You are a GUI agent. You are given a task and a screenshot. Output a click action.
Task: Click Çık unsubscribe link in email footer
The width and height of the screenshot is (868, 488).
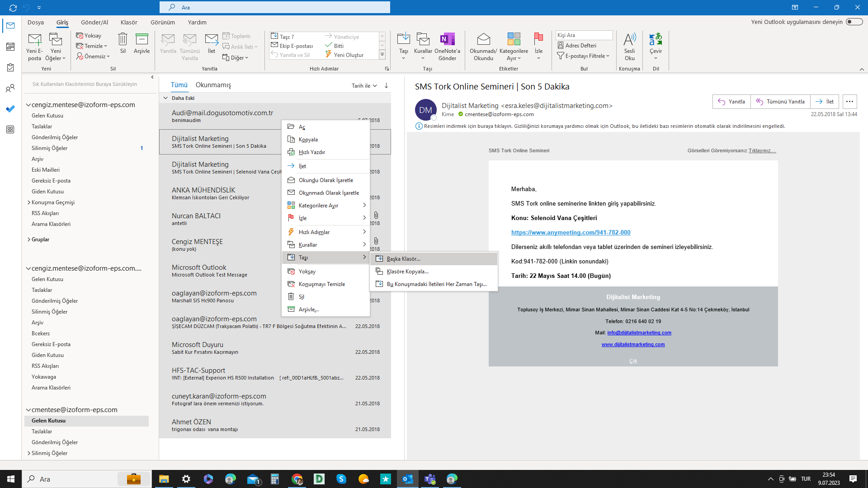633,361
